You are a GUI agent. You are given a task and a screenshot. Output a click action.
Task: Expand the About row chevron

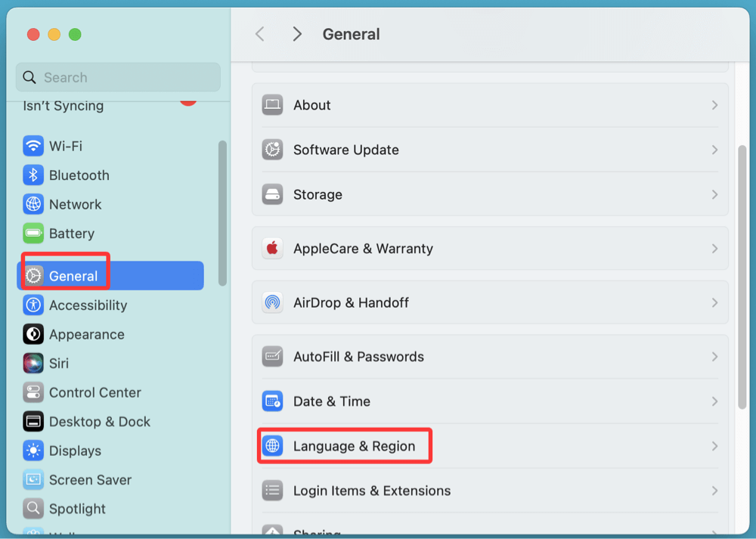714,105
